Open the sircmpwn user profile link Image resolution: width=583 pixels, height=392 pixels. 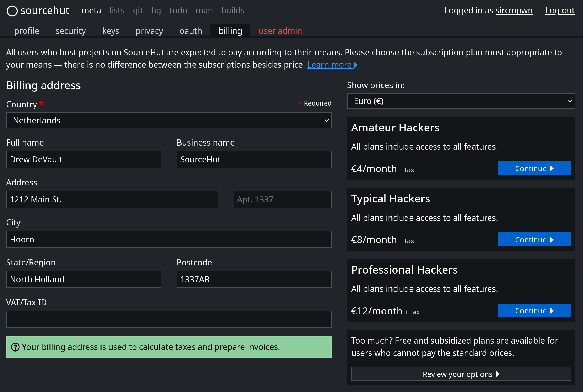click(x=514, y=11)
